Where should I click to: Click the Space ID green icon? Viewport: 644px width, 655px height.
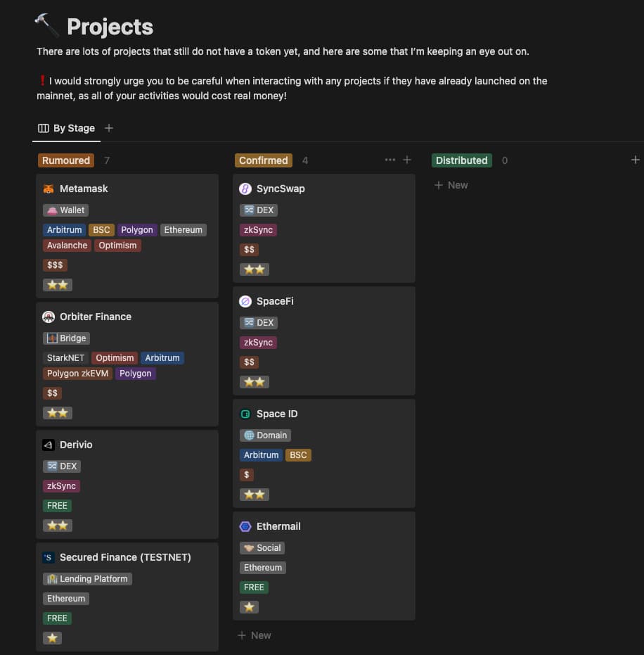[x=245, y=414]
